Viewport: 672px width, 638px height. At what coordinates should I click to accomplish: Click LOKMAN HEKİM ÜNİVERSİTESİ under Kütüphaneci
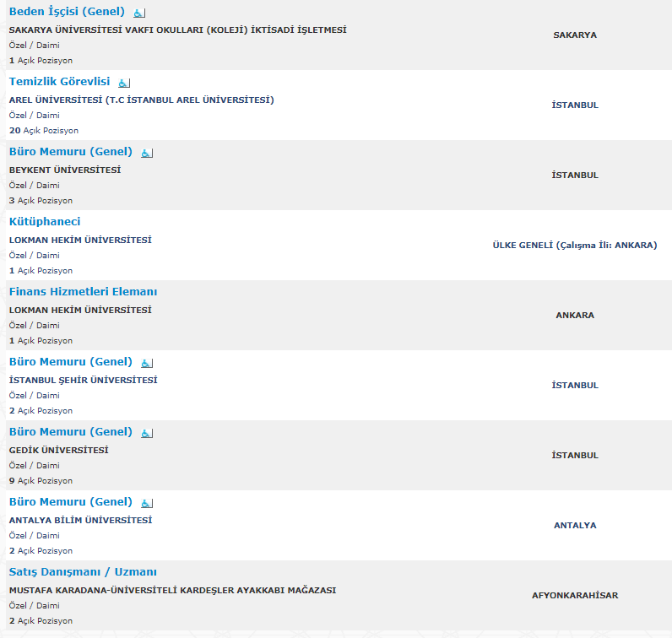[80, 240]
